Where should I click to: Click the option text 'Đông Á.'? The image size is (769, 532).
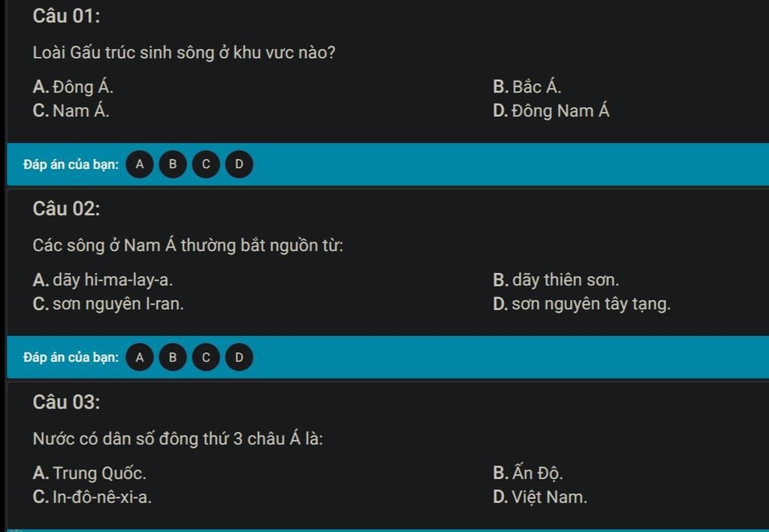83,87
